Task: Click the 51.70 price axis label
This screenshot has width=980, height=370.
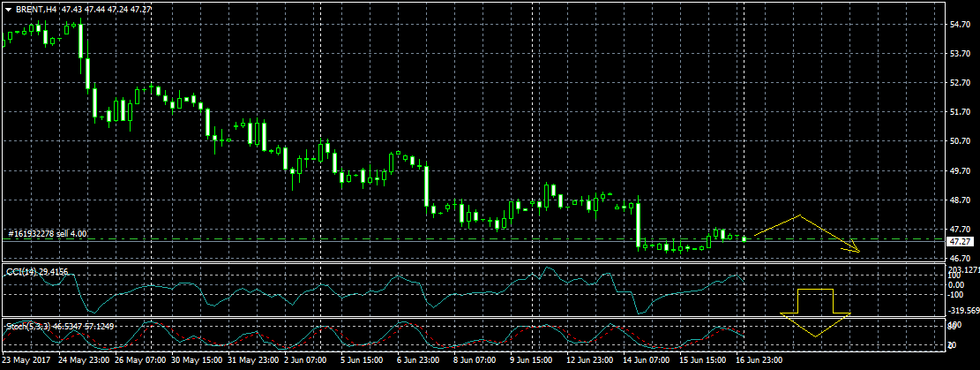Action: click(x=960, y=111)
